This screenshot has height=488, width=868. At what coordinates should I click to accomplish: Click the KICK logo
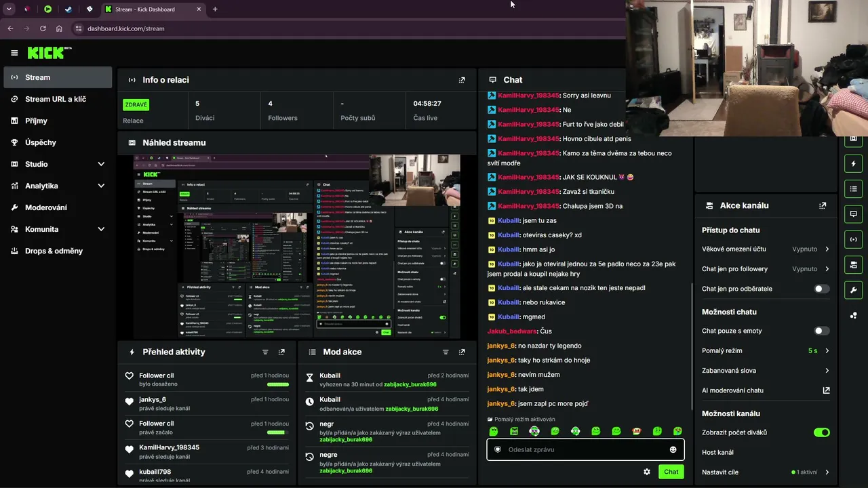[50, 53]
